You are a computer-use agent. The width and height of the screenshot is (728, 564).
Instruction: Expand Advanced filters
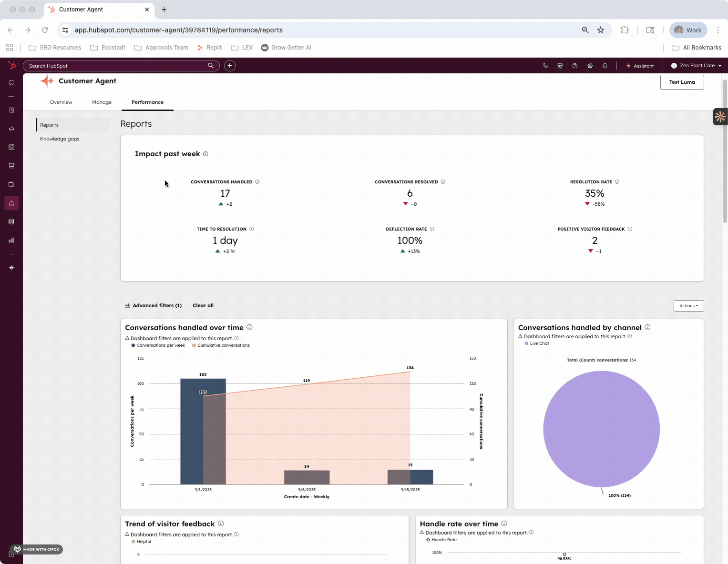(153, 305)
